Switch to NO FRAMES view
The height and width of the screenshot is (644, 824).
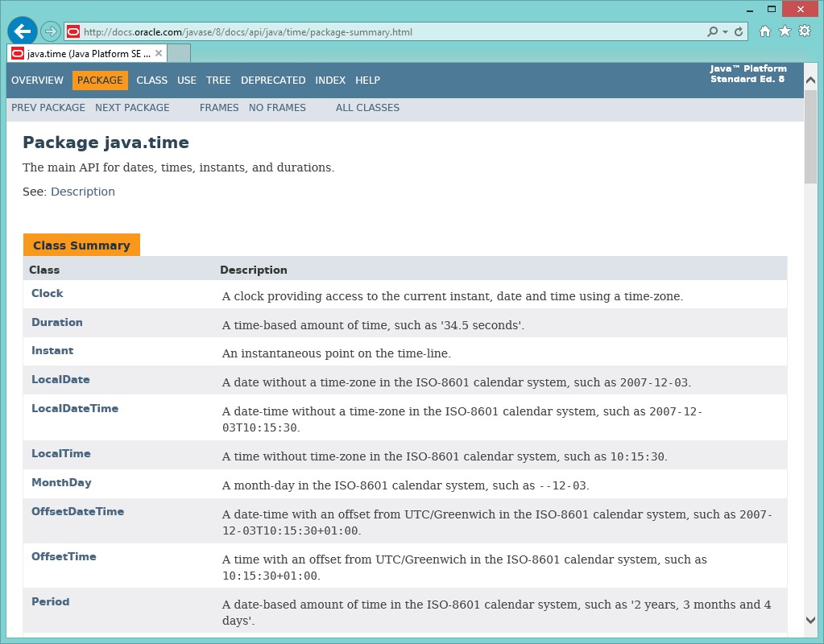[277, 108]
